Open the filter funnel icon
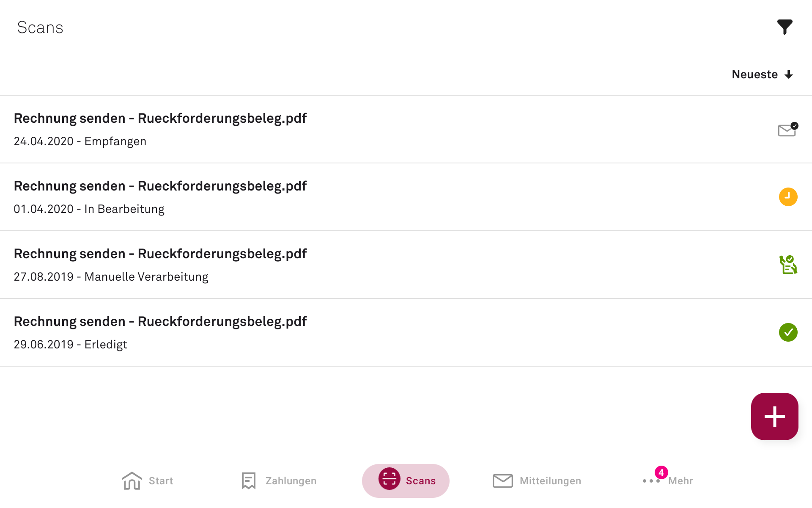This screenshot has height=508, width=812. coord(785,27)
